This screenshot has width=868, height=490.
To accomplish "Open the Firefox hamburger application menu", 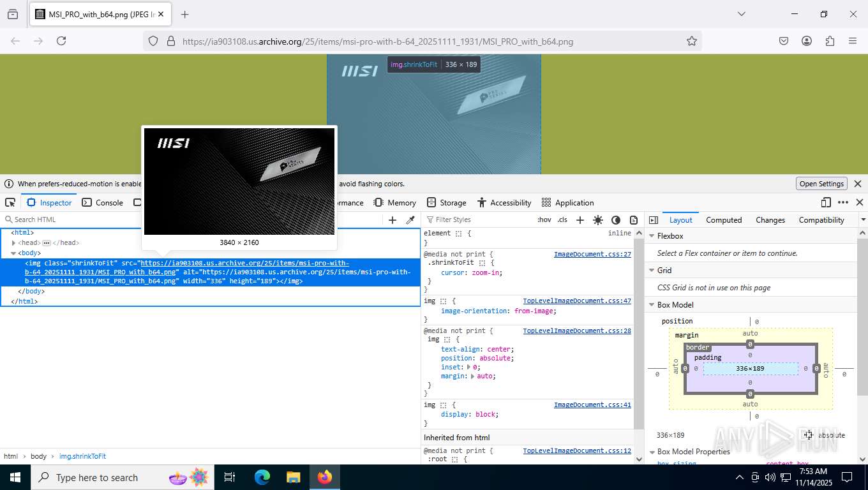I will [853, 41].
